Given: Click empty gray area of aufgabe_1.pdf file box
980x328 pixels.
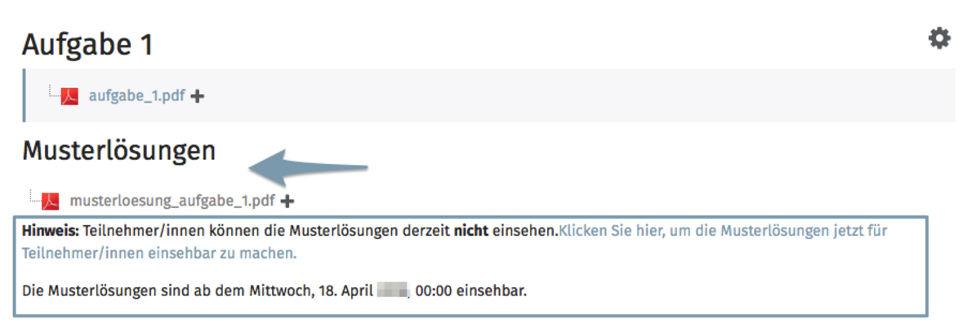Looking at the screenshot, I should 572,96.
